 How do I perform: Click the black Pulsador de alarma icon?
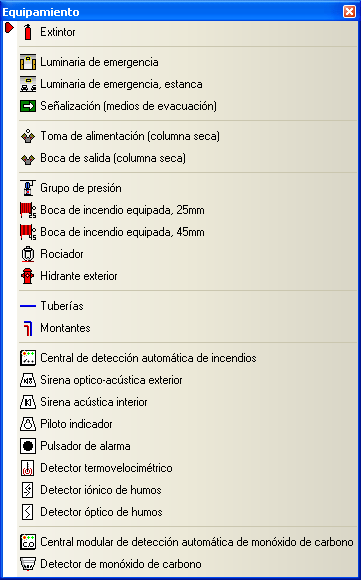click(x=28, y=446)
